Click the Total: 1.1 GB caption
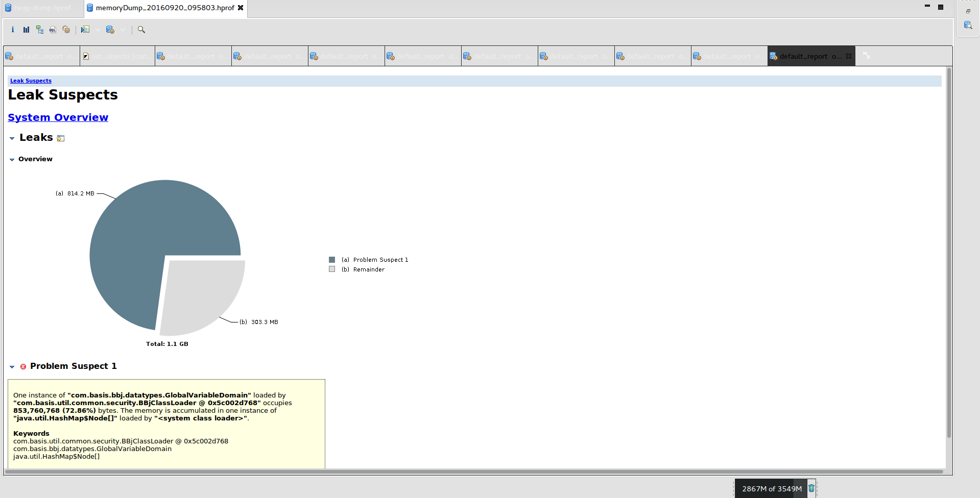Image resolution: width=980 pixels, height=498 pixels. pos(167,344)
